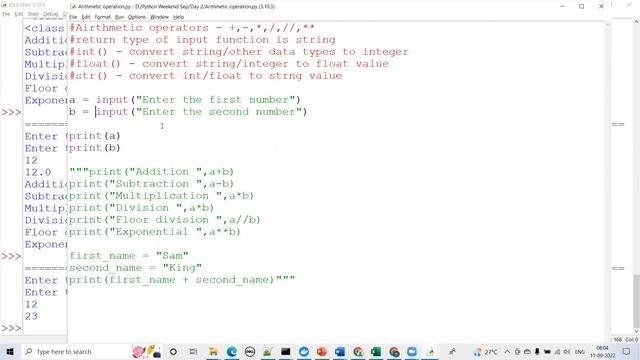Open the Debug menu in IDLE Shell window
Viewport: 640px width, 360px height.
click(51, 14)
